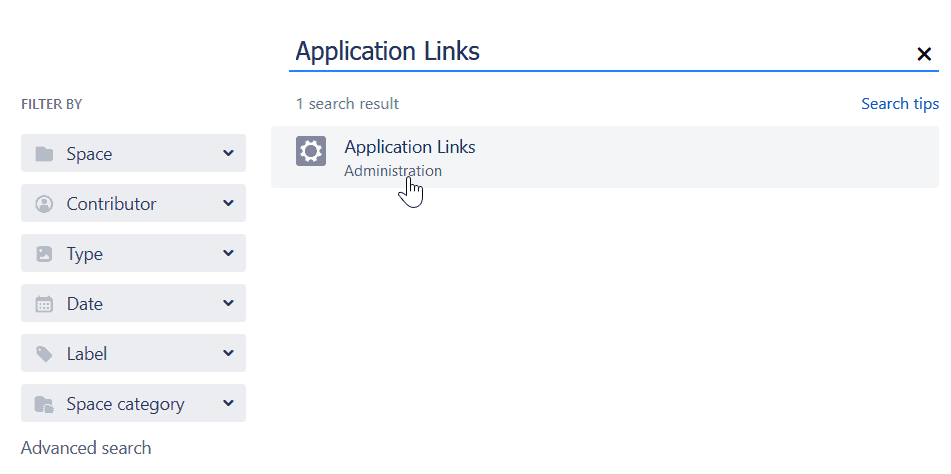Open the Application Links result title

coord(409,147)
